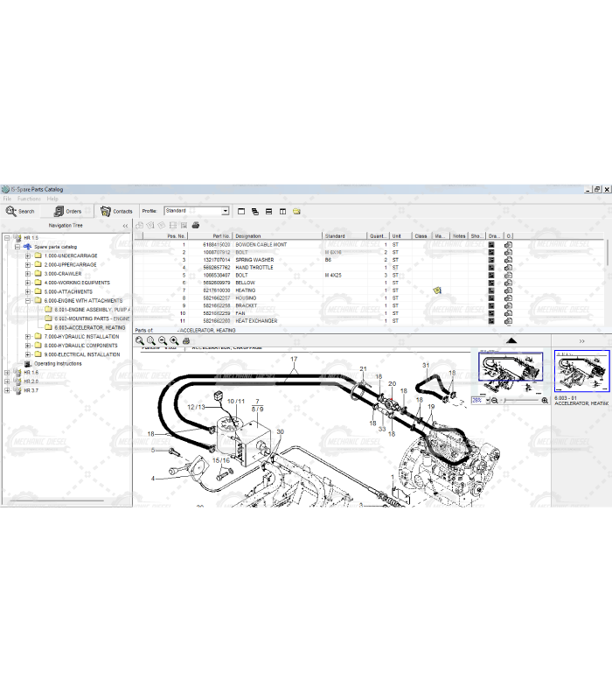
Task: Open the Orders section
Action: pos(67,211)
